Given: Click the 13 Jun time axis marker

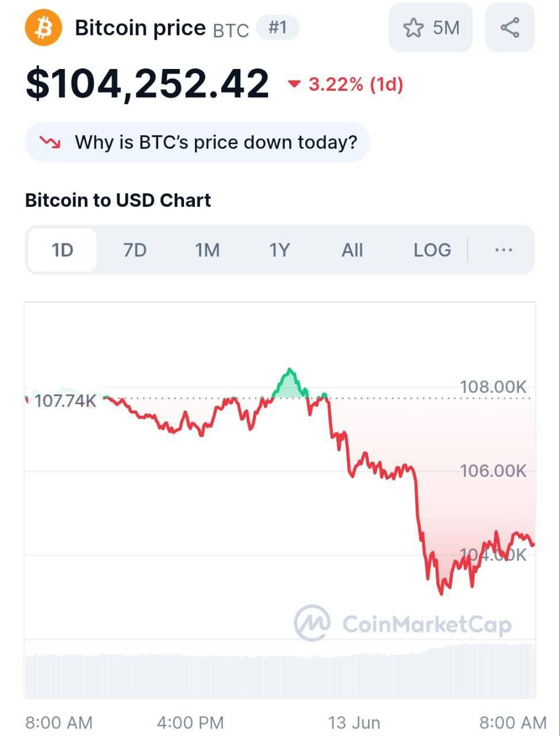Looking at the screenshot, I should tap(354, 722).
